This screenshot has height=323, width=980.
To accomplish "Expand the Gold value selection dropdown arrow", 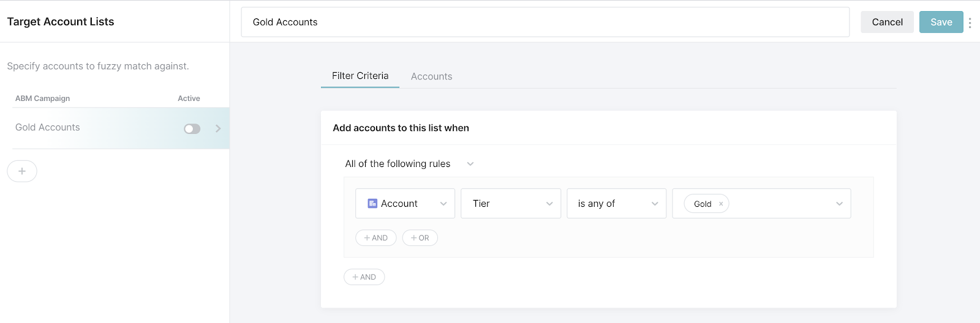I will point(839,204).
